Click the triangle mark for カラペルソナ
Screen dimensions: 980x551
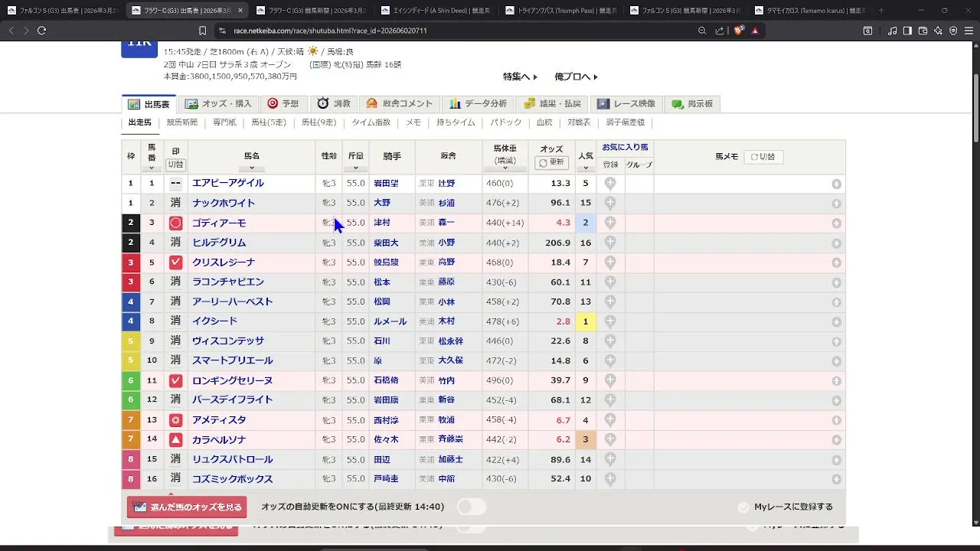coord(175,440)
